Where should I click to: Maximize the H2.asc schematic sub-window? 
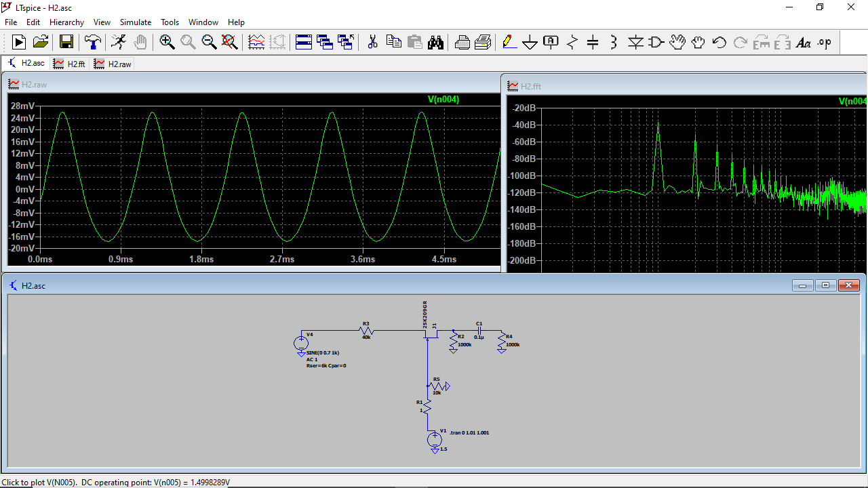(x=825, y=285)
